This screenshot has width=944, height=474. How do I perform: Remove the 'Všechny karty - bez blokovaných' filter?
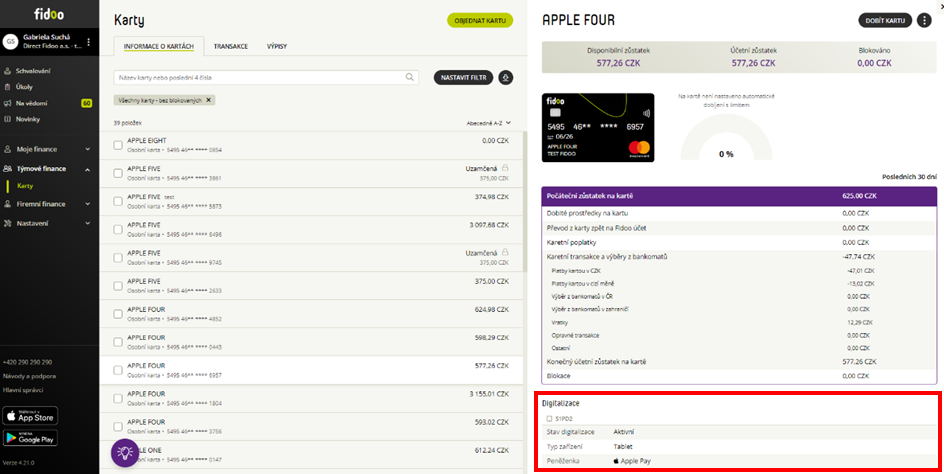coord(208,100)
